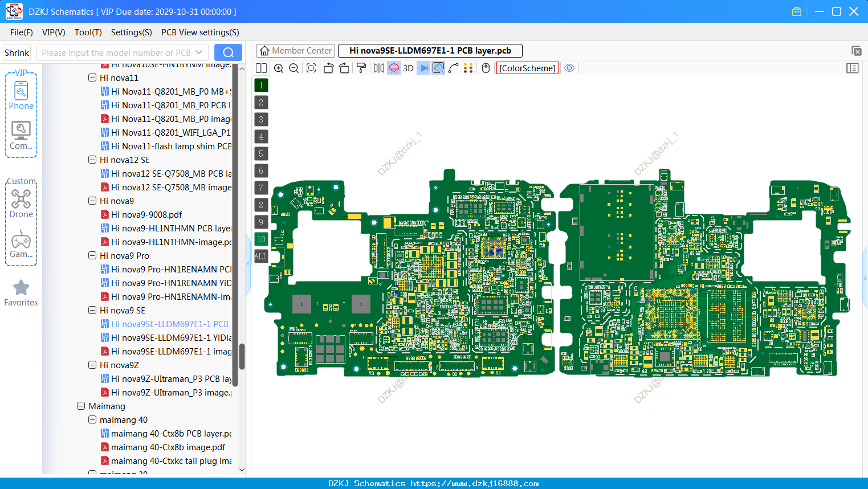
Task: Open the ColorScheme picker
Action: 527,68
